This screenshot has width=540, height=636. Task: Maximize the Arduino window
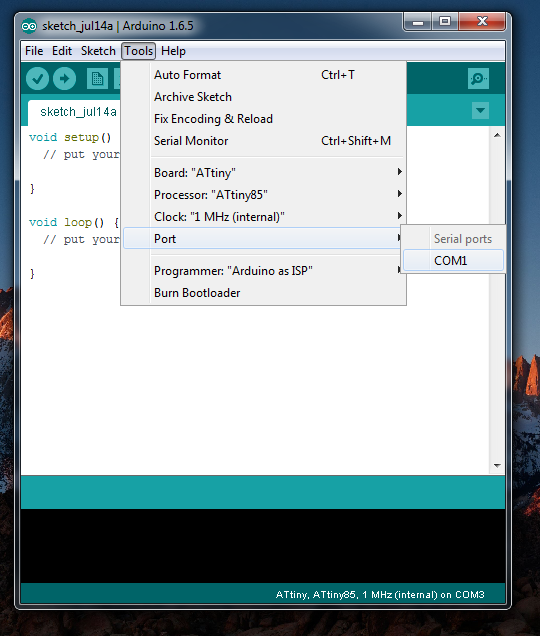click(x=445, y=22)
